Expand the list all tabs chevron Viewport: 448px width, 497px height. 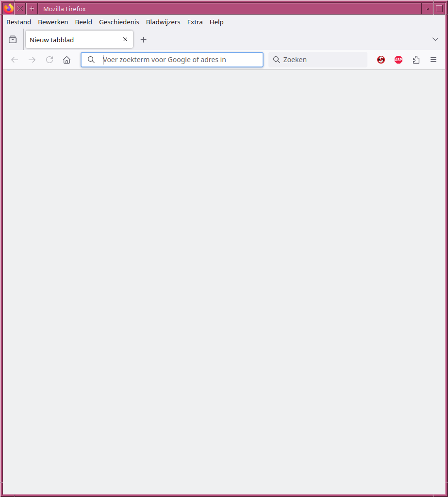(x=435, y=39)
